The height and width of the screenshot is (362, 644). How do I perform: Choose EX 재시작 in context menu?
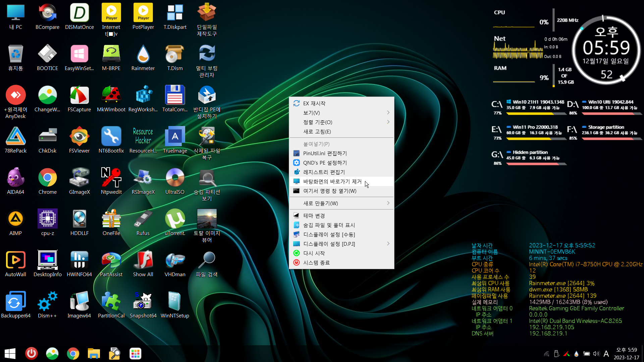coord(341,103)
